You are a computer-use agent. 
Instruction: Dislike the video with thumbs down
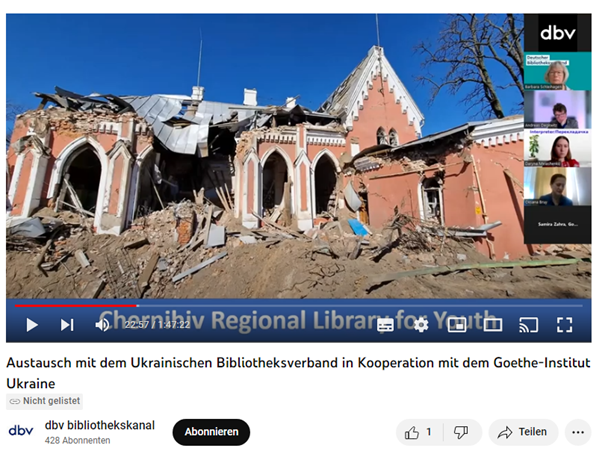(461, 432)
